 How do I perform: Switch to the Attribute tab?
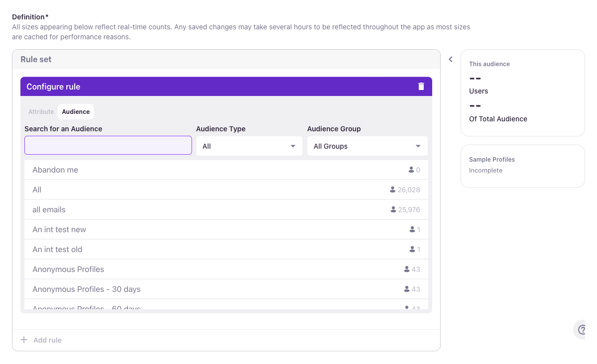41,111
